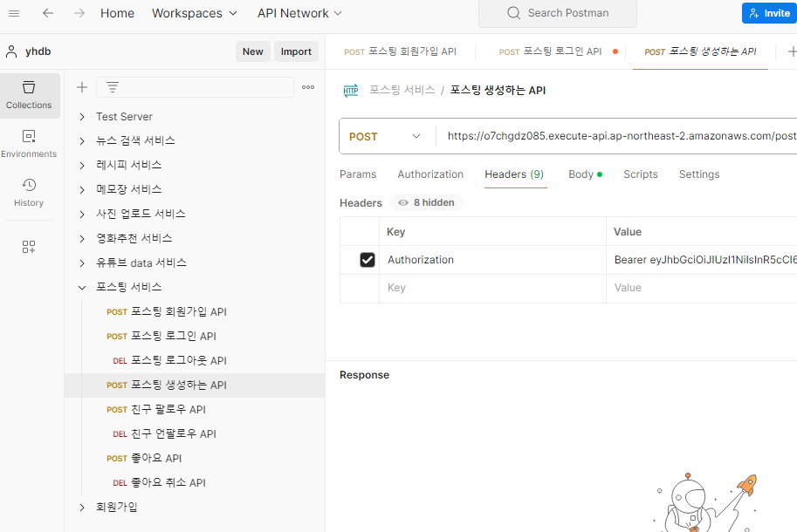Select the Headers (9) tab
The width and height of the screenshot is (797, 532).
tap(514, 174)
